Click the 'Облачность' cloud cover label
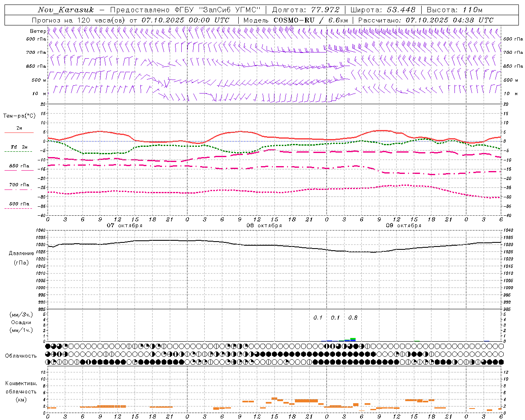 (x=21, y=356)
